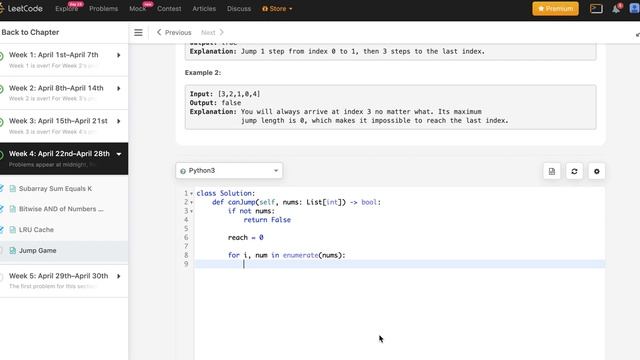Click the Premium button
The image size is (640, 360).
555,9
